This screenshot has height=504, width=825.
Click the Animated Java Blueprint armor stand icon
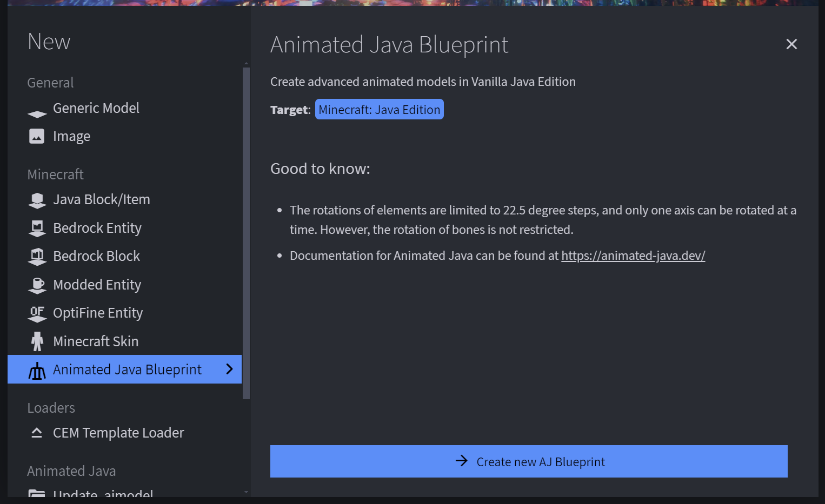point(37,370)
